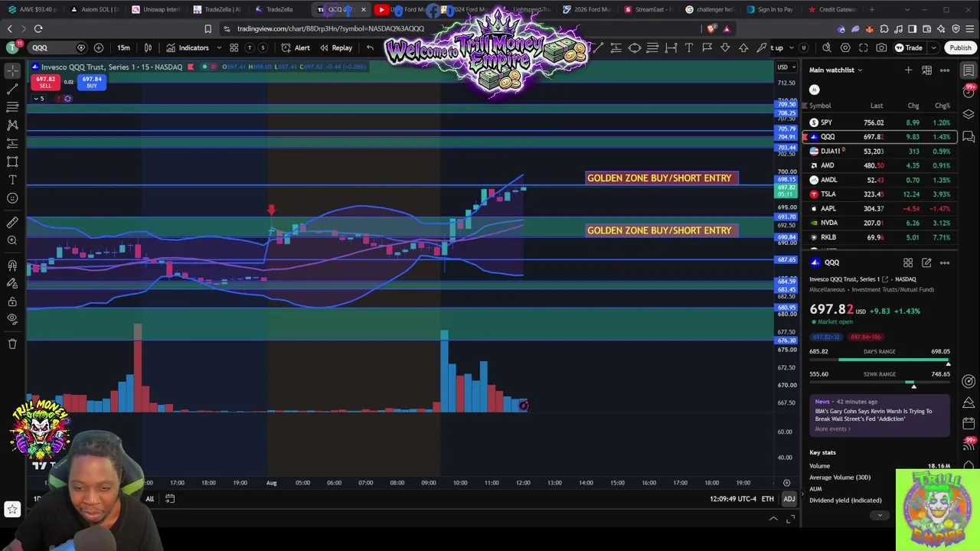980x551 pixels.
Task: Open the Trade panel
Action: (909, 47)
